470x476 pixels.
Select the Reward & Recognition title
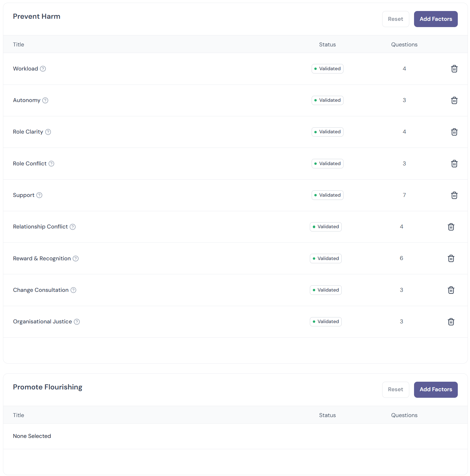pyautogui.click(x=42, y=258)
